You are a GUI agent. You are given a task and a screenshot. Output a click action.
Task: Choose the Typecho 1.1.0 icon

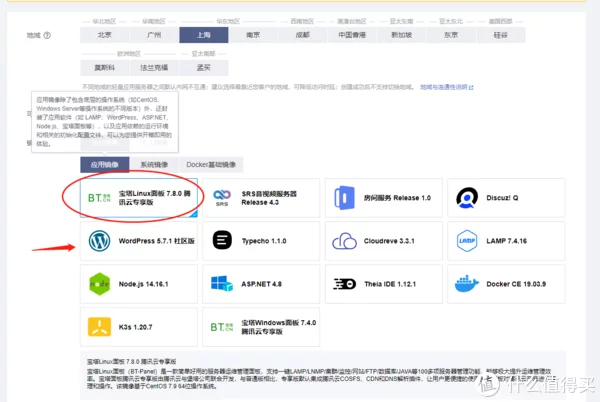222,241
